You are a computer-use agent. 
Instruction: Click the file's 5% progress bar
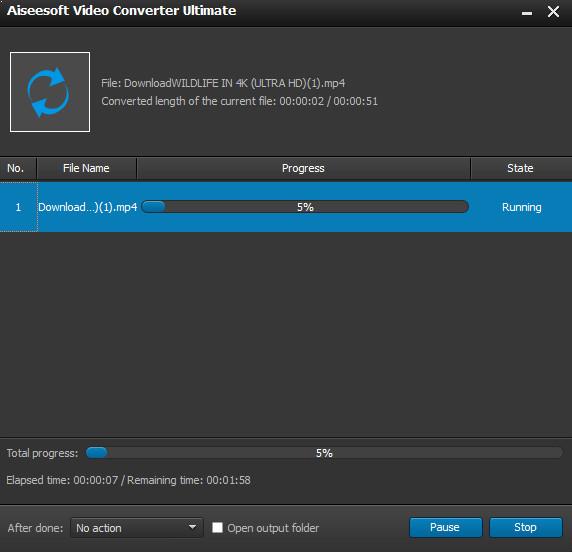pos(305,207)
